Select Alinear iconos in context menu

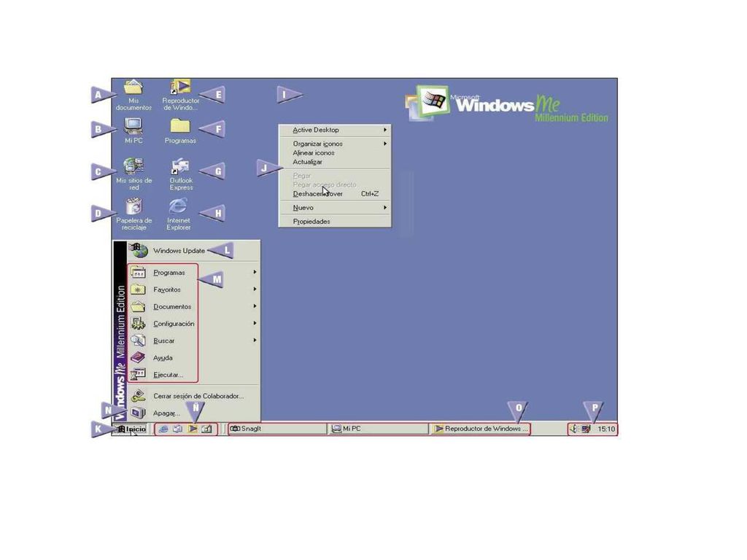[x=335, y=153]
